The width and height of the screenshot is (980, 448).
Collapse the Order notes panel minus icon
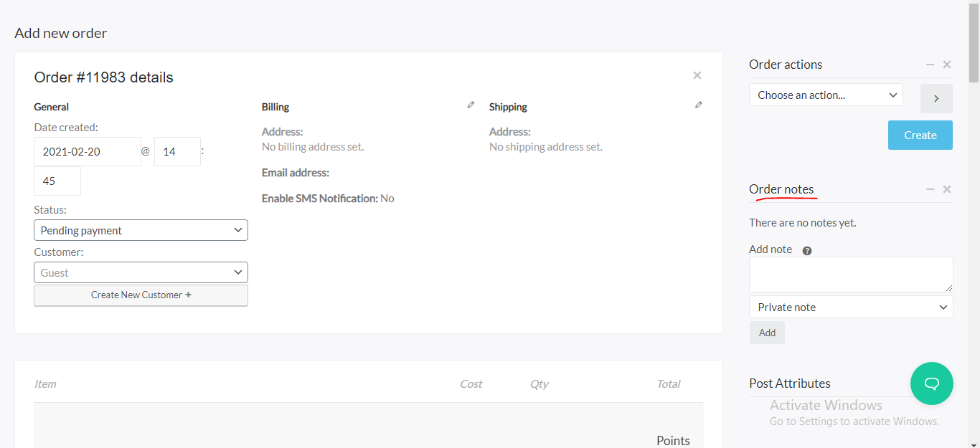click(930, 189)
